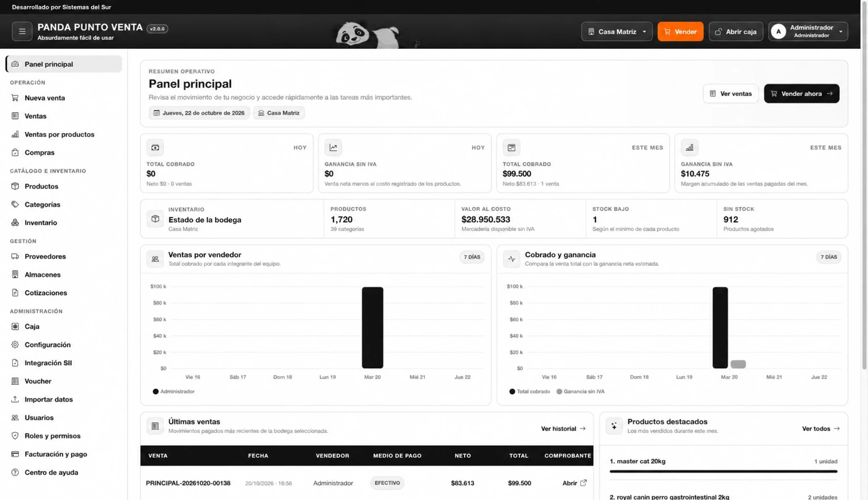Click the Inventario sidebar icon

click(x=15, y=223)
